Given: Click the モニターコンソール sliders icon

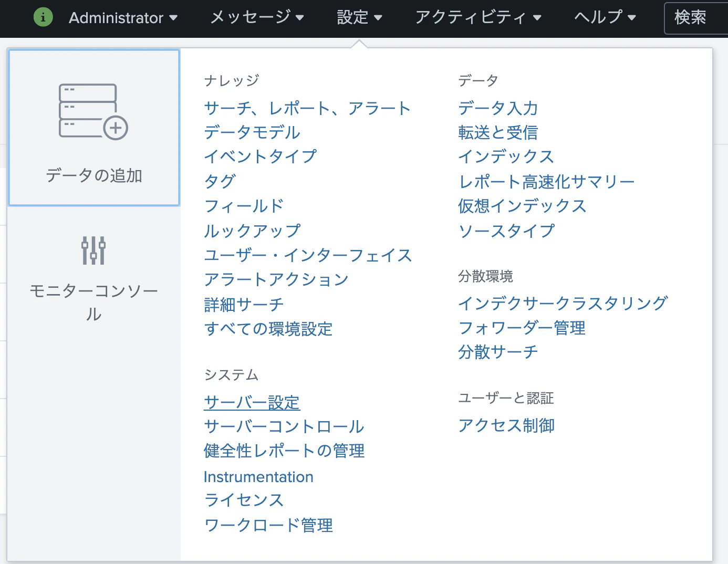Looking at the screenshot, I should pos(93,250).
